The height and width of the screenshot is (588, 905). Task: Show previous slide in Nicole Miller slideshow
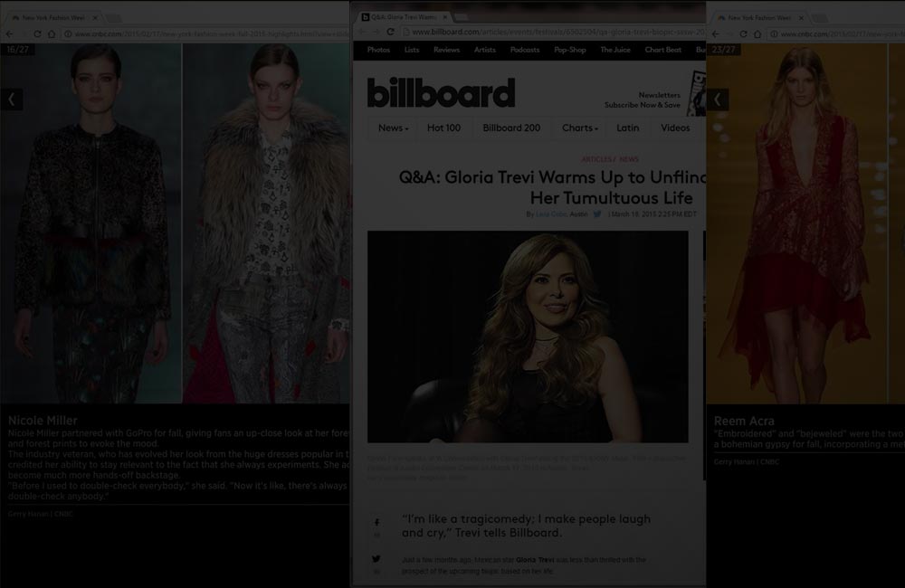click(12, 100)
